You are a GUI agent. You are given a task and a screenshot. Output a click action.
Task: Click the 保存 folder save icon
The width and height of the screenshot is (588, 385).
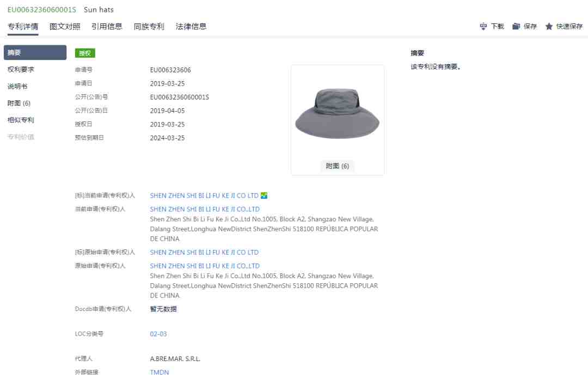(x=516, y=27)
